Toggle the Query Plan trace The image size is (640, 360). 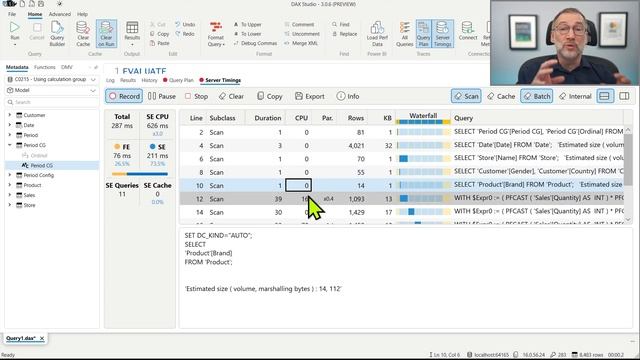point(423,33)
